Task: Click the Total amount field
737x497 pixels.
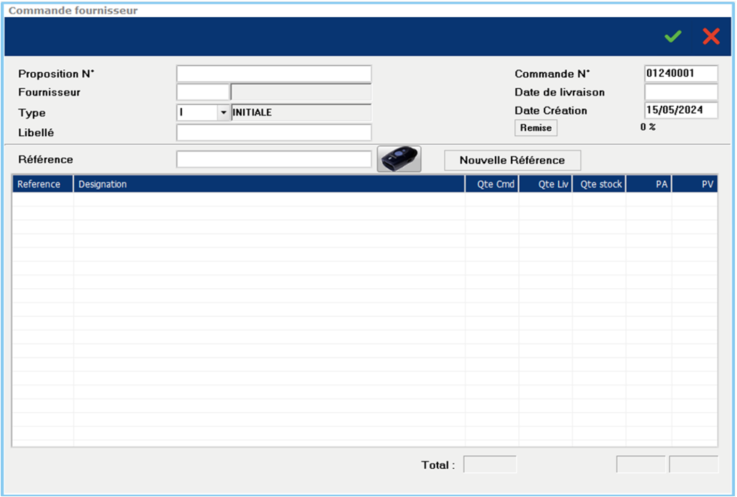Action: click(490, 464)
